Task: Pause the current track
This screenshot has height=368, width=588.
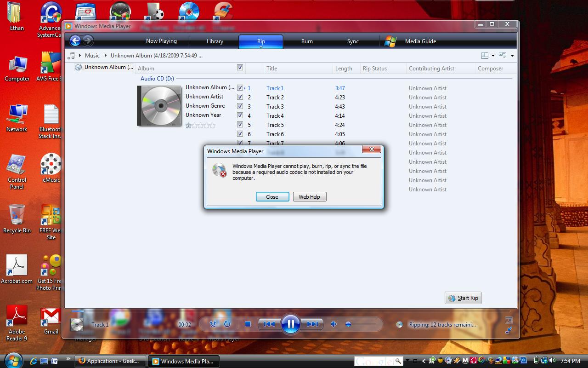Action: (291, 324)
